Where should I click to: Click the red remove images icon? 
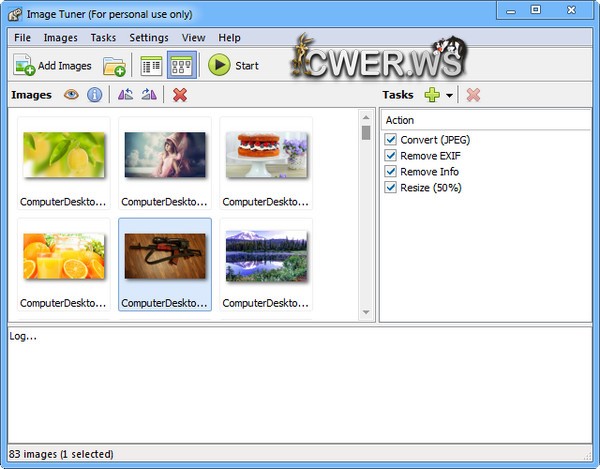pos(180,95)
